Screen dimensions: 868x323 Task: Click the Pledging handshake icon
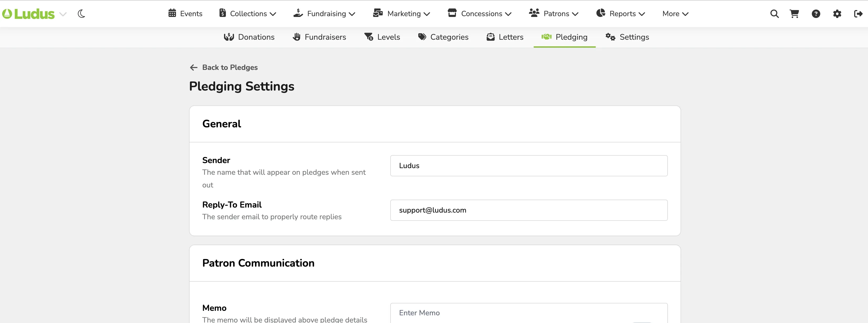[x=546, y=37]
